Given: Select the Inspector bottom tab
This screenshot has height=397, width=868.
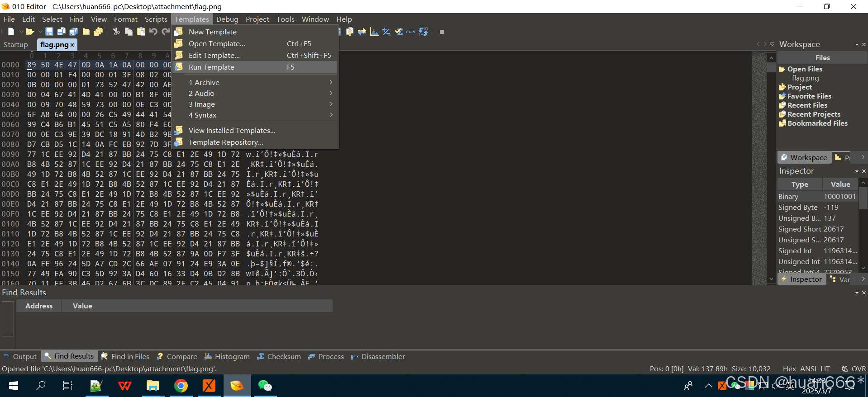Looking at the screenshot, I should pos(801,279).
